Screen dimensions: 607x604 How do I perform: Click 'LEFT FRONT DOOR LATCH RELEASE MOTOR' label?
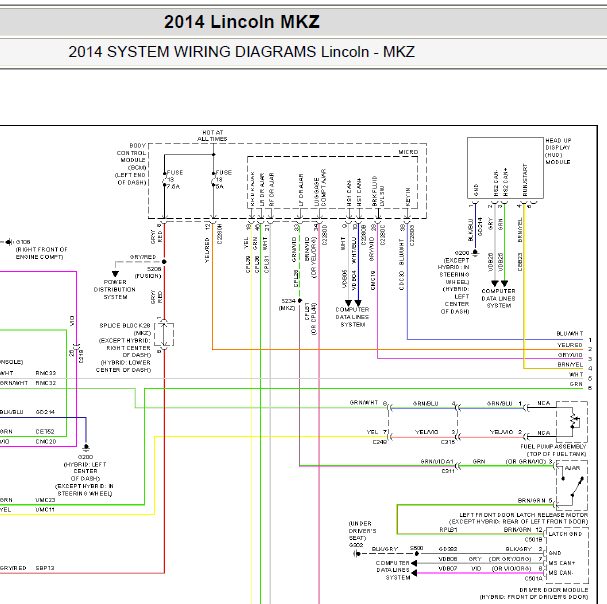[x=523, y=515]
